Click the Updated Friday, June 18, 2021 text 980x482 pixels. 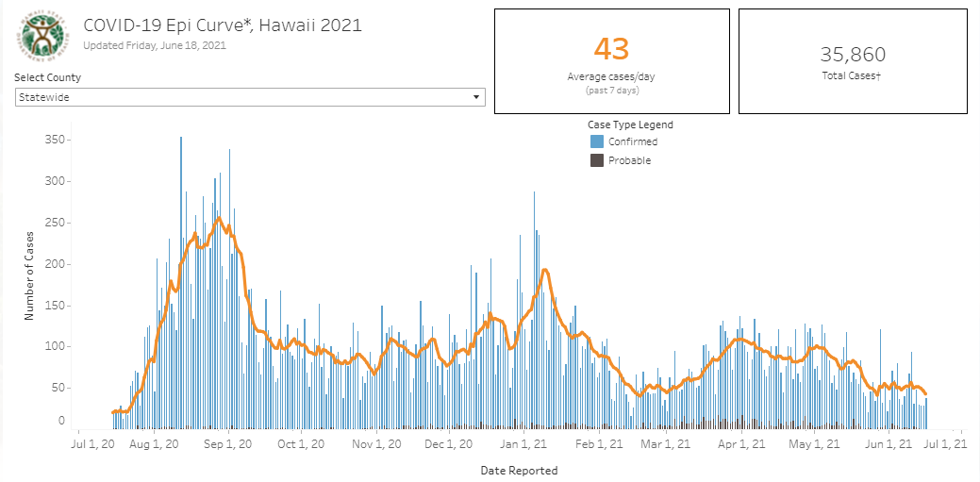[x=155, y=45]
